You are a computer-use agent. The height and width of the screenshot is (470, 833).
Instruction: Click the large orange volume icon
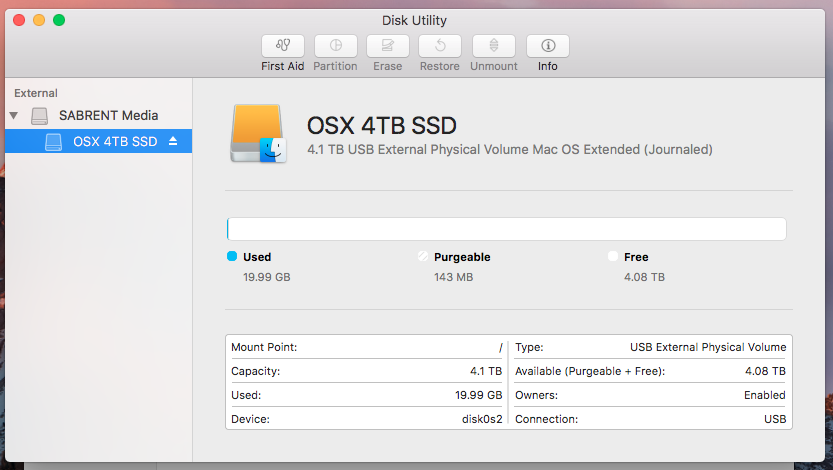258,133
